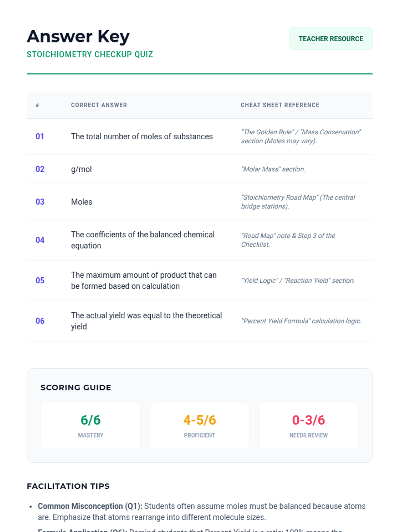Click the Moles answer in row 03
Screen dimensions: 399x532
tap(81, 202)
